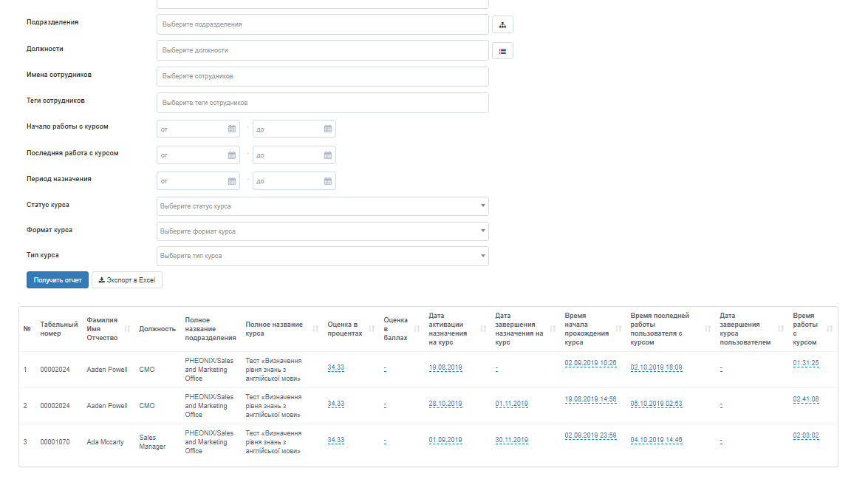Screen dimensions: 868x485
Task: Sort by 'Оценка в баллах' sort arrows
Action: tap(417, 329)
